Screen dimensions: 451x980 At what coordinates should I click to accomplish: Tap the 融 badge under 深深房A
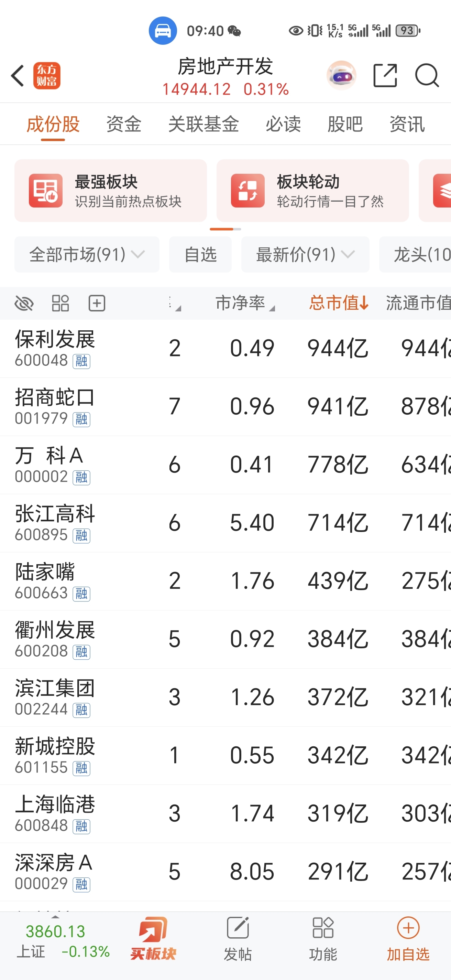pos(81,885)
